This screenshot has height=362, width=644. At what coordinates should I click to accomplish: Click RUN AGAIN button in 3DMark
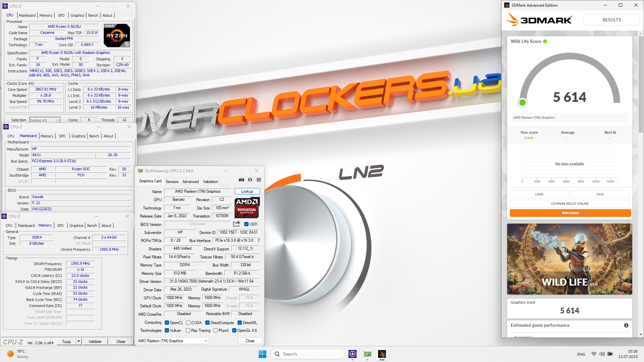tap(570, 213)
